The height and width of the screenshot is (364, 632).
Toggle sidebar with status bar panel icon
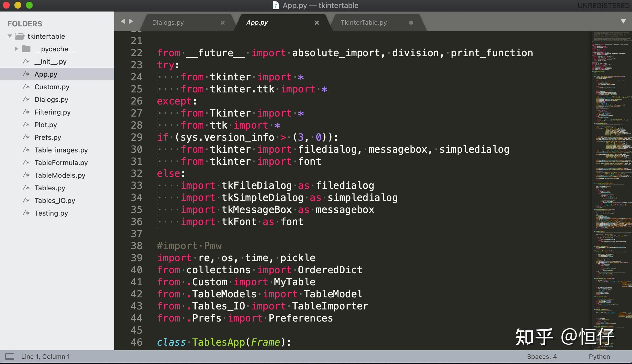coord(10,357)
